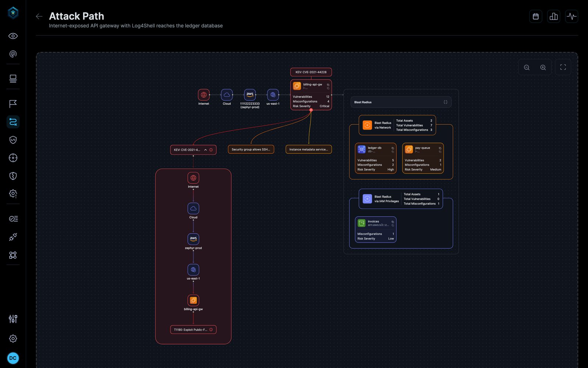Copy the pay-queue name using its copy icon
This screenshot has width=588, height=368.
click(x=440, y=148)
